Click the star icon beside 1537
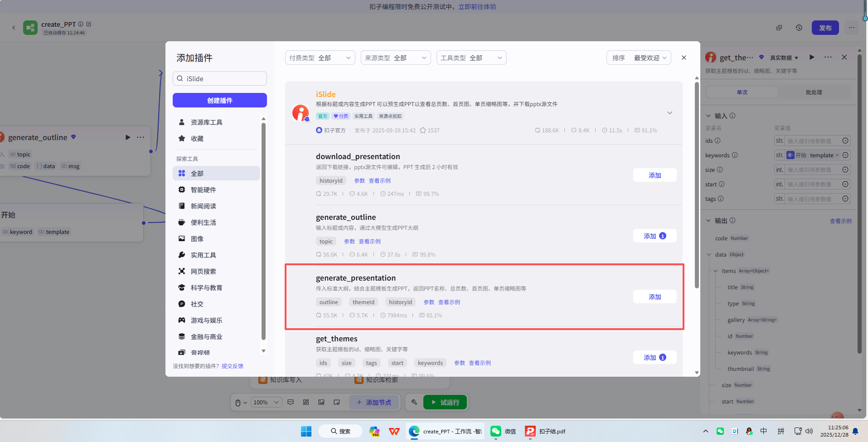The width and height of the screenshot is (868, 442). coord(423,130)
